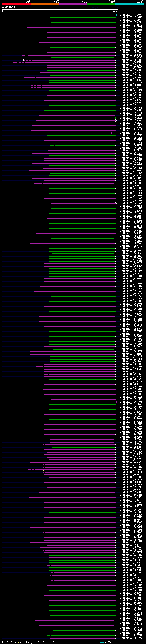Open hit UniRef100_Q9SB83

click(x=131, y=95)
